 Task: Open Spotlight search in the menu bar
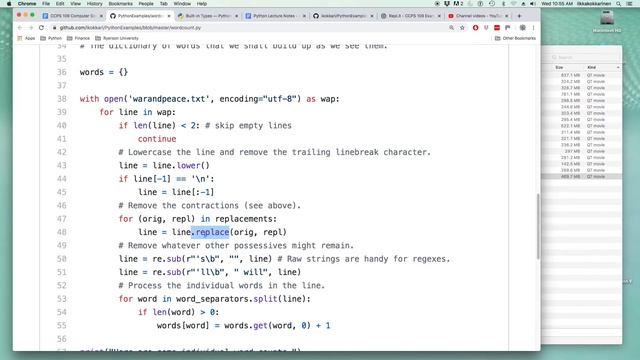point(618,4)
